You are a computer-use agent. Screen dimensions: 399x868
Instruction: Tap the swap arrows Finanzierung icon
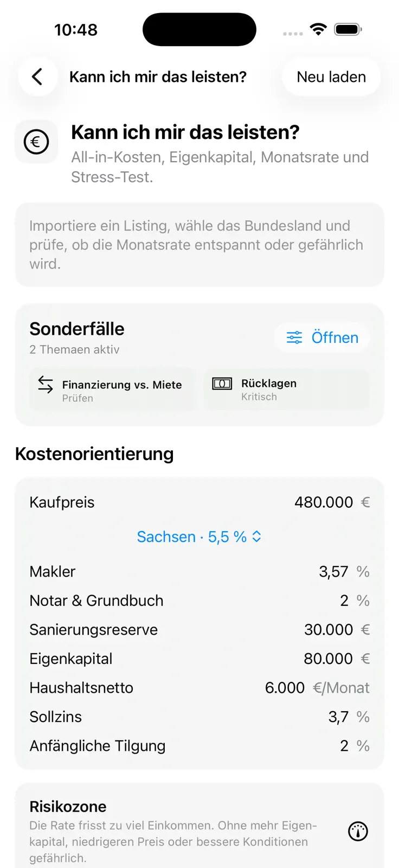pyautogui.click(x=46, y=385)
